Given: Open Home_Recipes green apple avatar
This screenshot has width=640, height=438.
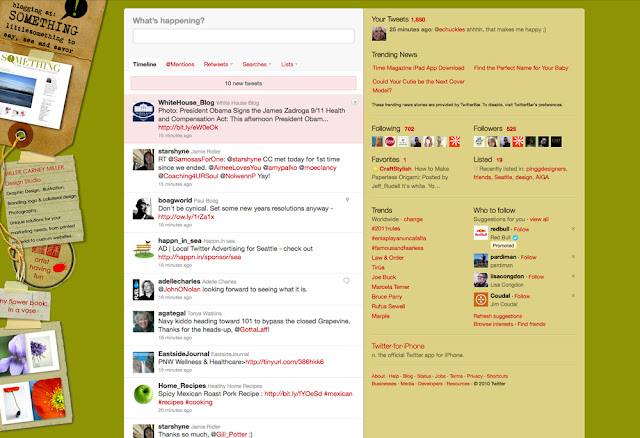Looking at the screenshot, I should (x=143, y=394).
